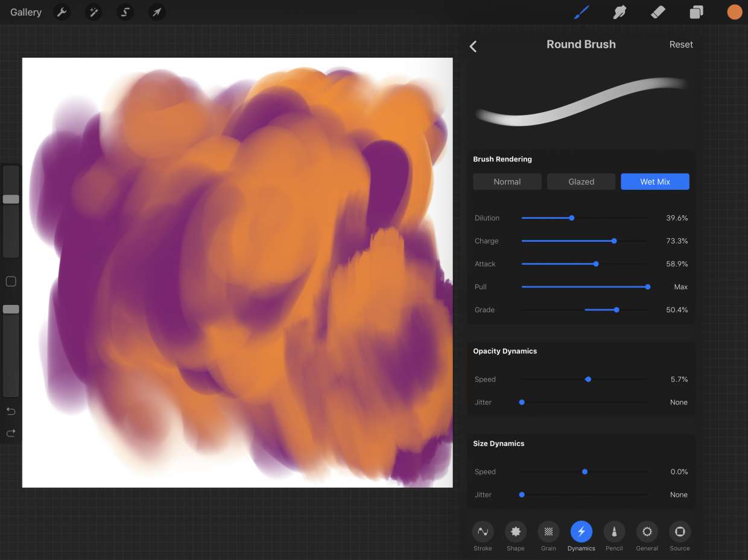748x560 pixels.
Task: Select the Smudge tool
Action: tap(620, 12)
